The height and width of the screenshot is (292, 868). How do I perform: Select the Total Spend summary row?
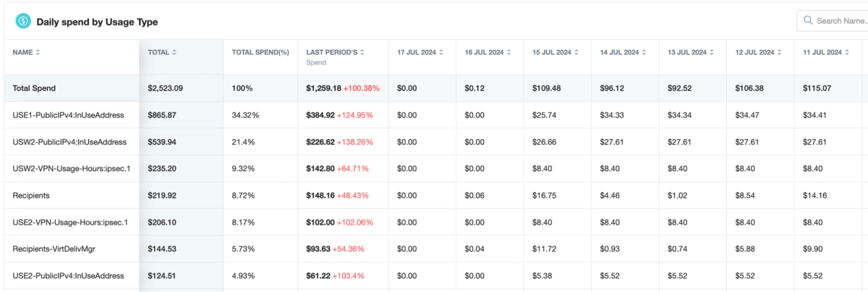[x=434, y=88]
